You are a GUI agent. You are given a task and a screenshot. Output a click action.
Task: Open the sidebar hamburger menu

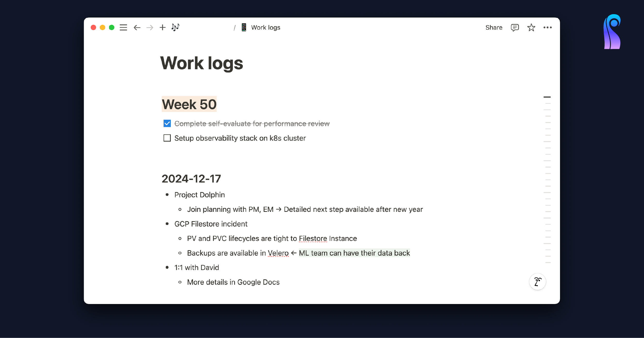pos(123,28)
